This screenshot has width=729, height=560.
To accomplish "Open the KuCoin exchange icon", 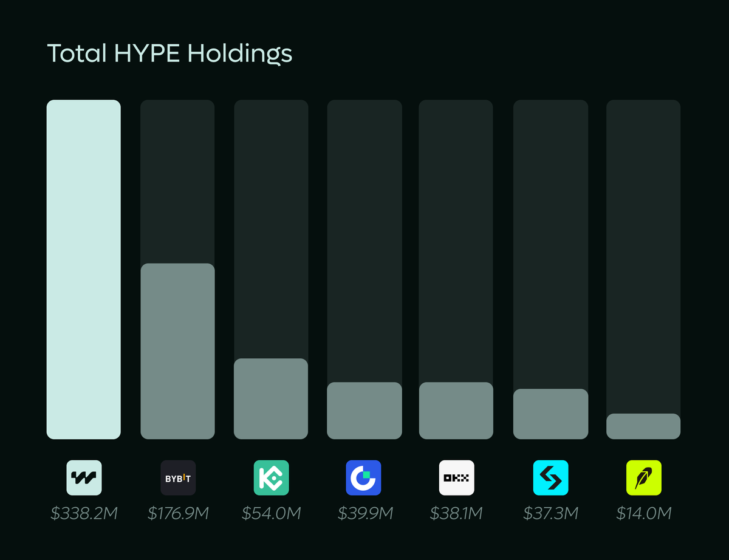I will 271,478.
